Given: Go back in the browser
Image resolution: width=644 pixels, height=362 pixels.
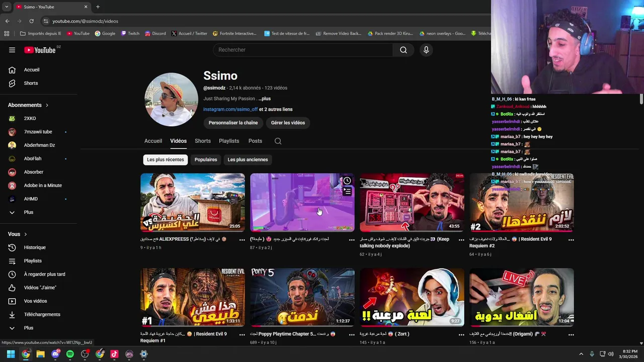Looking at the screenshot, I should point(7,21).
